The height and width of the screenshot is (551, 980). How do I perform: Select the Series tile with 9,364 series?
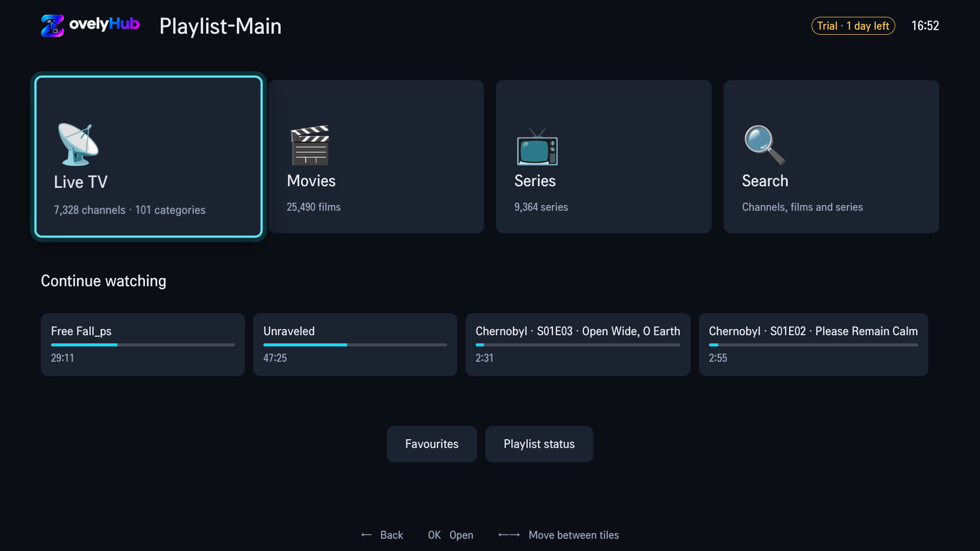604,157
